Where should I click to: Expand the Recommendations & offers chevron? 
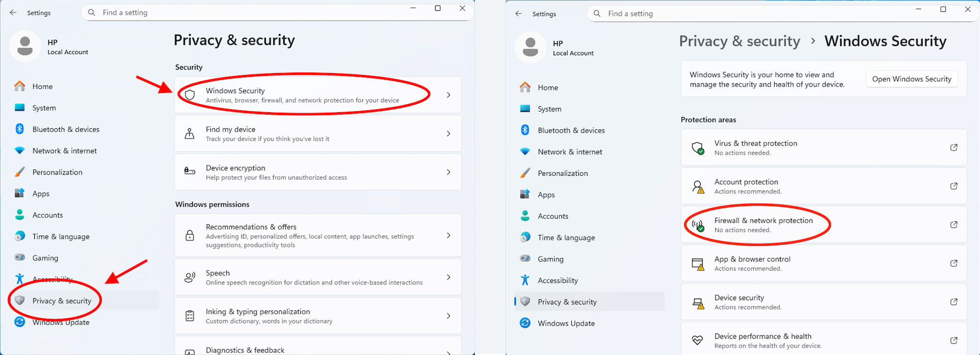[x=448, y=236]
